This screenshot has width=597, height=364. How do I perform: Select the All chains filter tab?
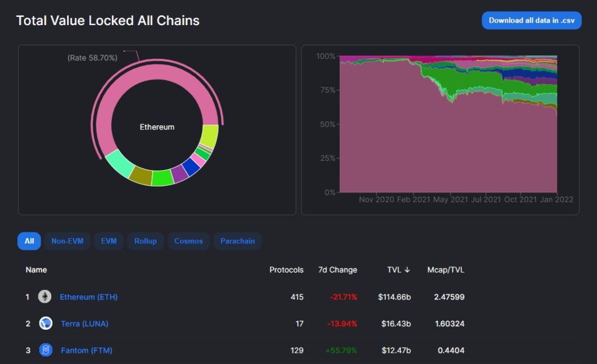tap(29, 241)
